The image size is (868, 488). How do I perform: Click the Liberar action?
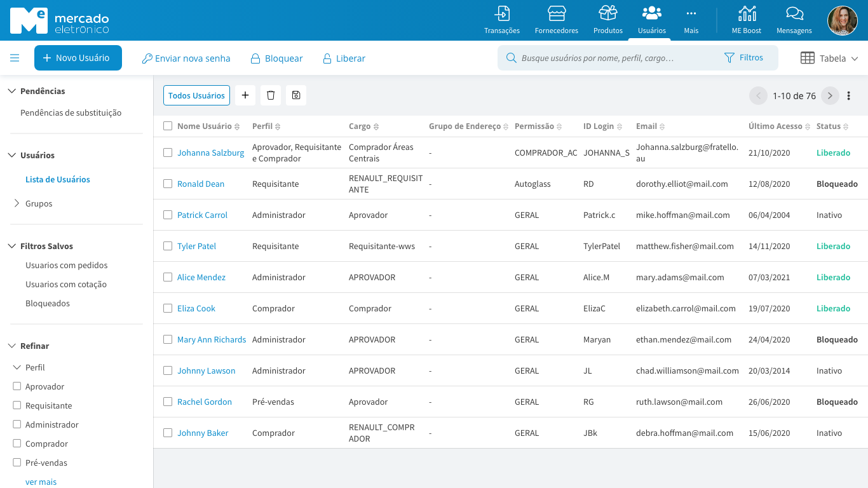344,58
